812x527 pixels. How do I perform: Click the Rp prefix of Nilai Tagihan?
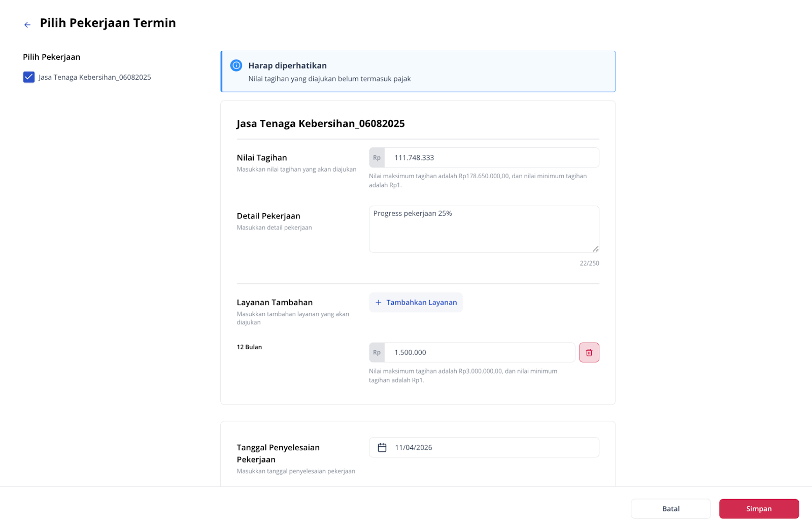pyautogui.click(x=377, y=158)
